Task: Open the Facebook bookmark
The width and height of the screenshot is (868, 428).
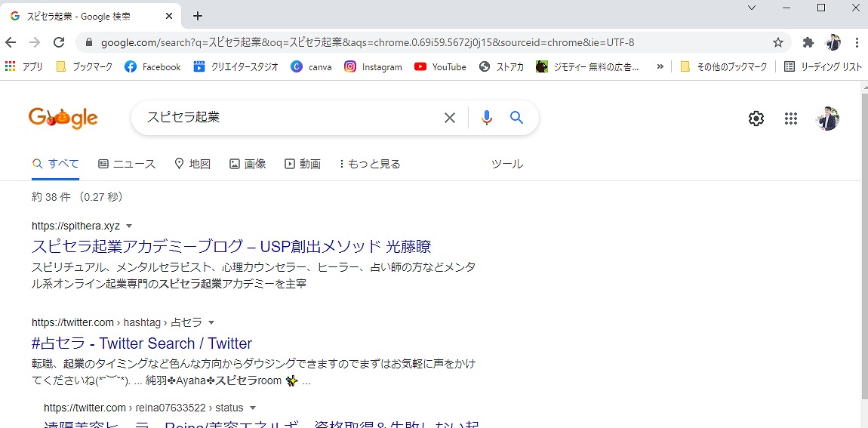Action: (x=152, y=66)
